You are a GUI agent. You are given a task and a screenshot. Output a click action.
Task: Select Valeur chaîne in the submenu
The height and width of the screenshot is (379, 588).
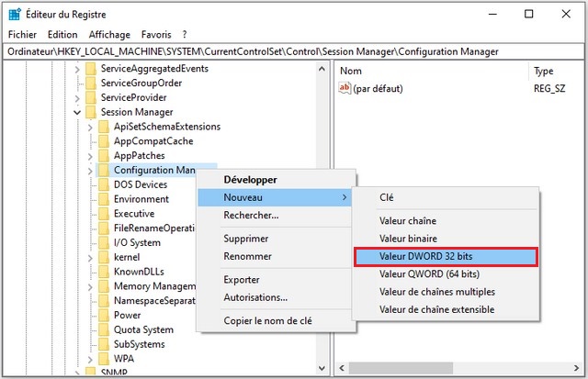coord(446,221)
